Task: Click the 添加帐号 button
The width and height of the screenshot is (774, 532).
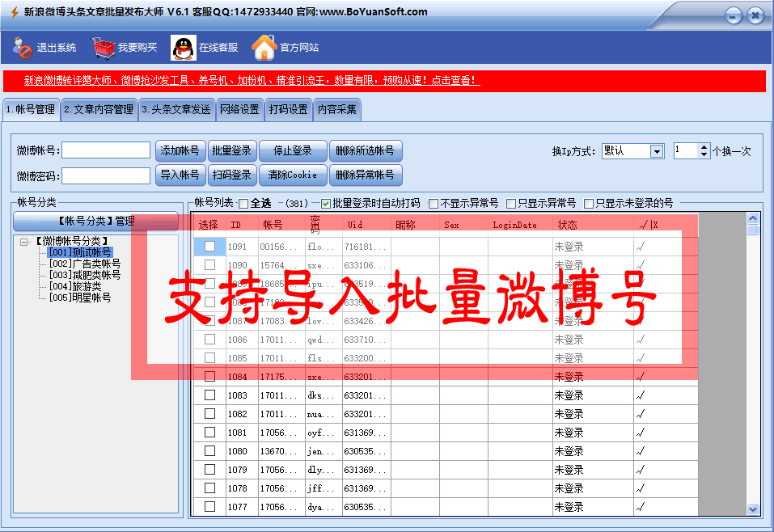Action: tap(180, 151)
